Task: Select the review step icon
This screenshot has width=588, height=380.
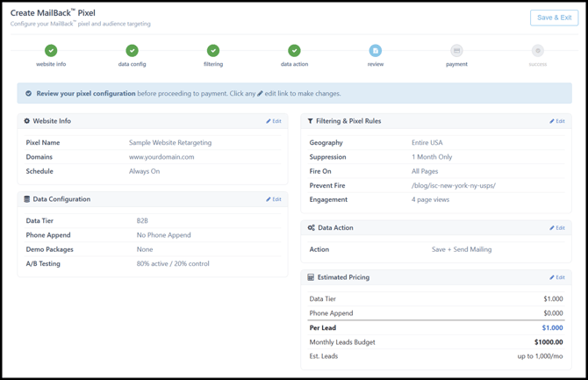Action: point(376,50)
